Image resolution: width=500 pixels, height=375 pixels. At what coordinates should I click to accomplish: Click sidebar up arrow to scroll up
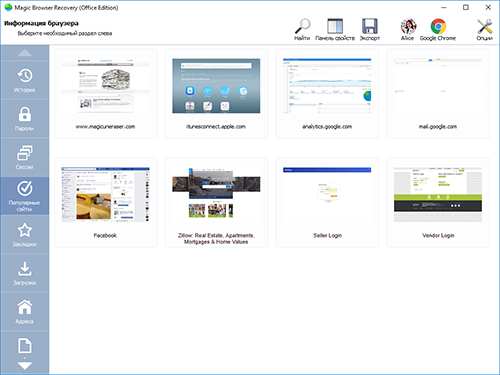(25, 53)
